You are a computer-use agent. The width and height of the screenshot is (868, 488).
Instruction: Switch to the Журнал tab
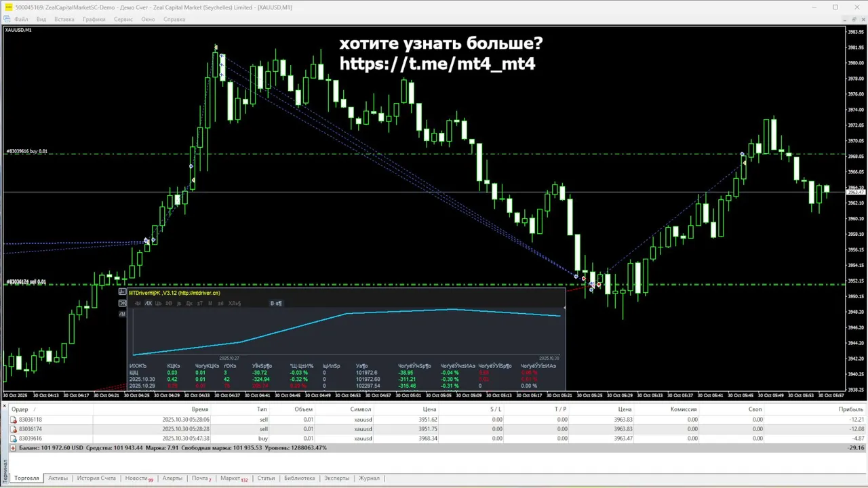369,479
